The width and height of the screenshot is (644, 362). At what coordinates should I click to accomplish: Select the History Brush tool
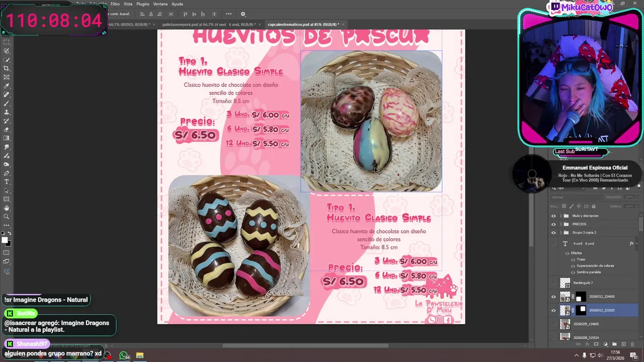(7, 121)
